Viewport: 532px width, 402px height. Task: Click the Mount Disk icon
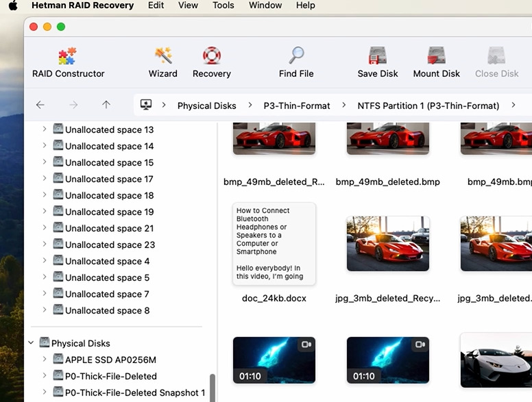click(x=436, y=56)
